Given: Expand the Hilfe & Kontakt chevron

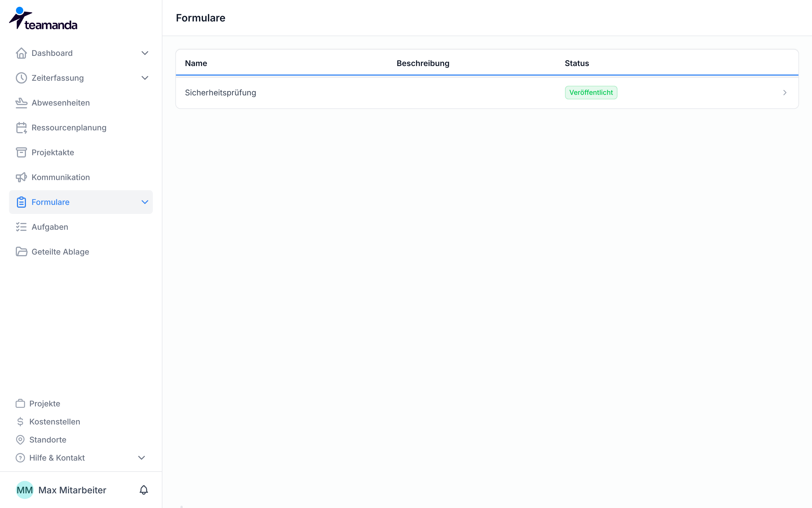Looking at the screenshot, I should pyautogui.click(x=142, y=458).
